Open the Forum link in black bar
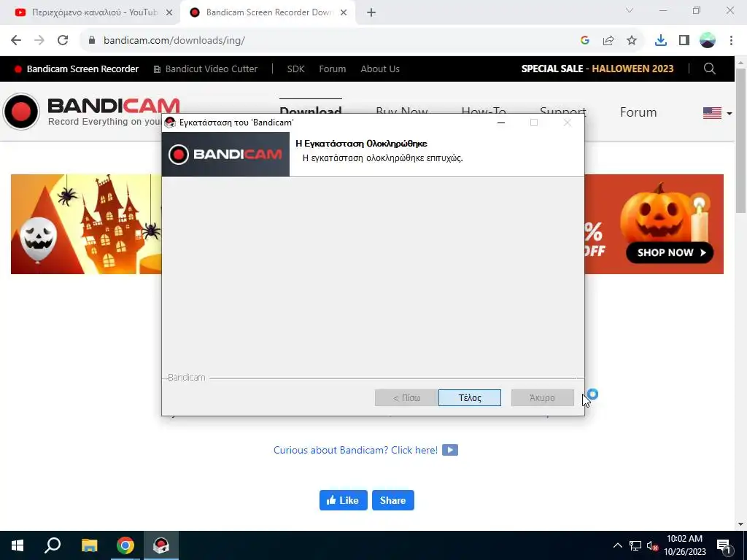This screenshot has height=560, width=747. click(333, 69)
